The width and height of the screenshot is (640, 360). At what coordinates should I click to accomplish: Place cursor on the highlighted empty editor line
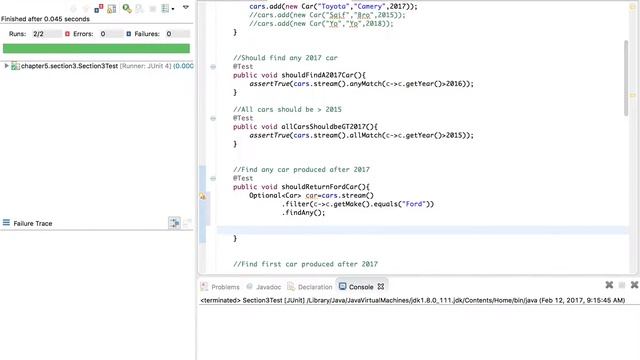423,230
